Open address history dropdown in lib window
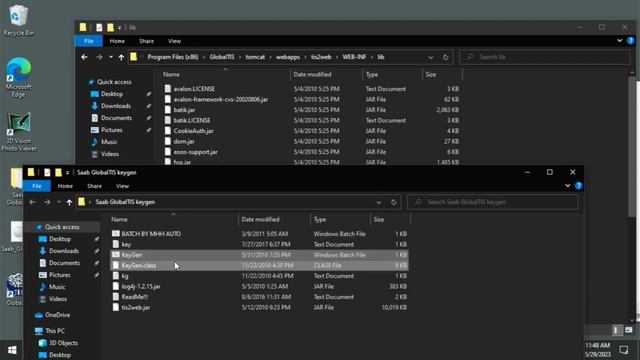Viewport: 640px width, 360px height. (x=431, y=57)
